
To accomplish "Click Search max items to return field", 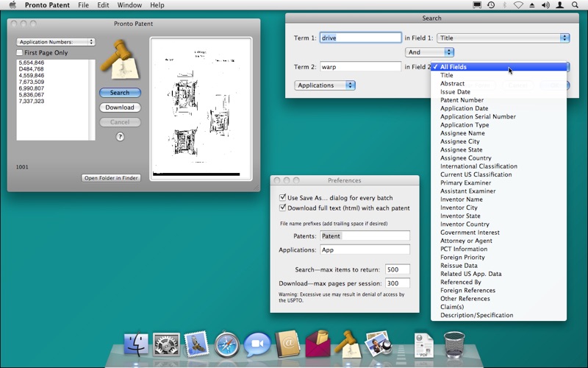I will click(398, 269).
